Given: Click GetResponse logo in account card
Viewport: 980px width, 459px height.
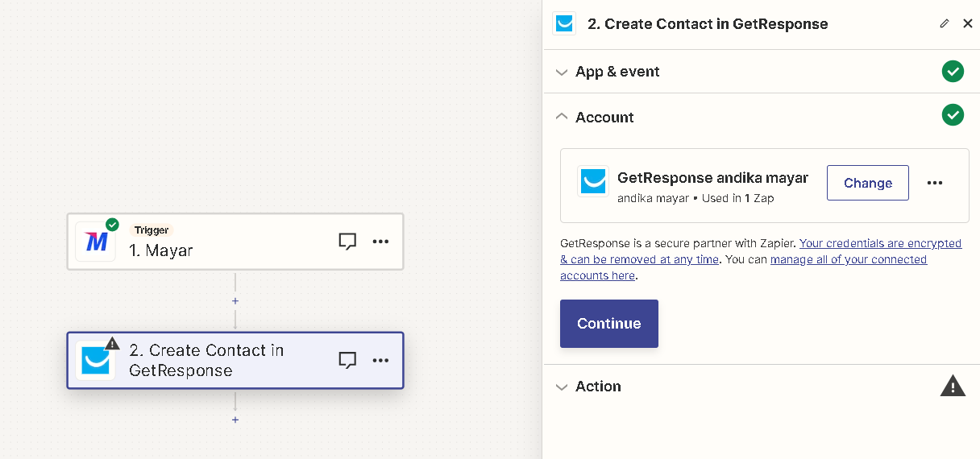Looking at the screenshot, I should pyautogui.click(x=593, y=181).
